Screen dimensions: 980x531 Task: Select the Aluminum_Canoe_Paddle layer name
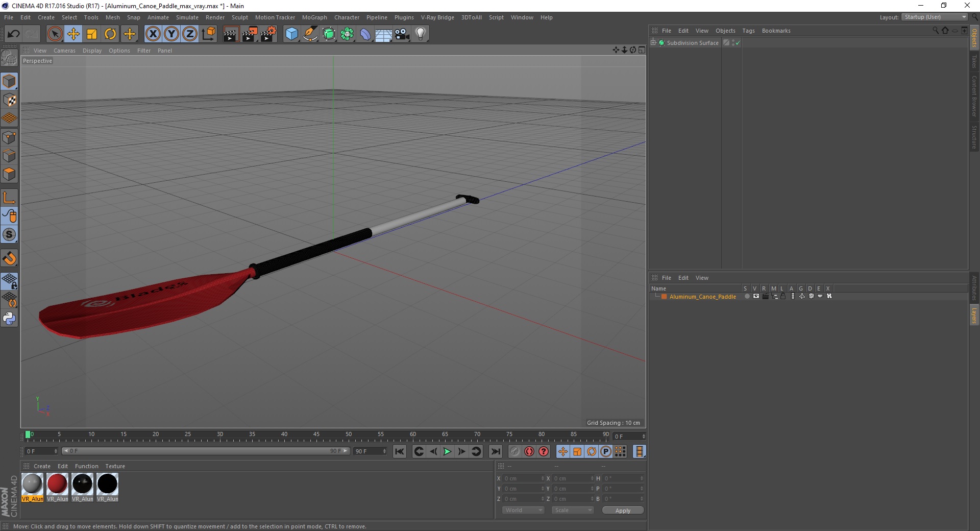coord(702,297)
